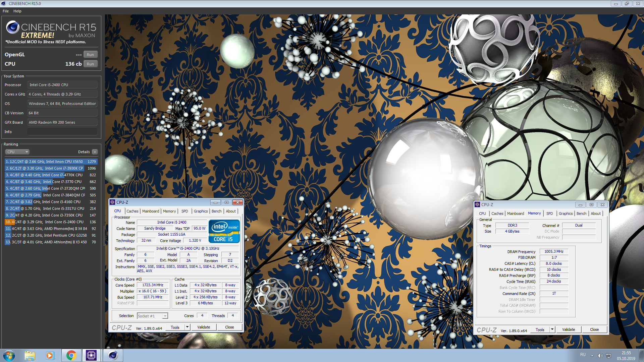
Task: Open Bench tab in right CPU-Z
Action: pos(582,214)
